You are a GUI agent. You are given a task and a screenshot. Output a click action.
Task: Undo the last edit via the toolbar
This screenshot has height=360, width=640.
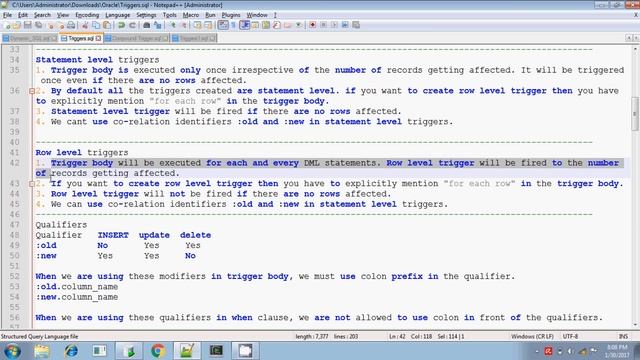pos(121,25)
